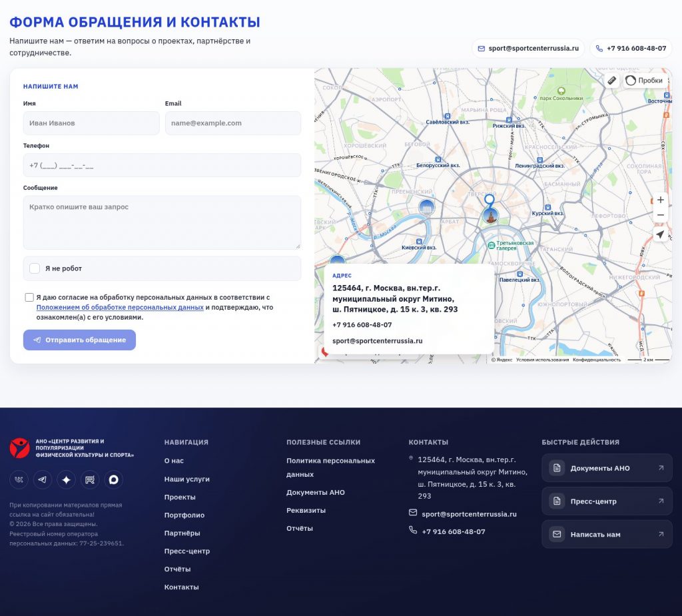Zoom out on the map
This screenshot has height=616, width=682.
[x=660, y=215]
